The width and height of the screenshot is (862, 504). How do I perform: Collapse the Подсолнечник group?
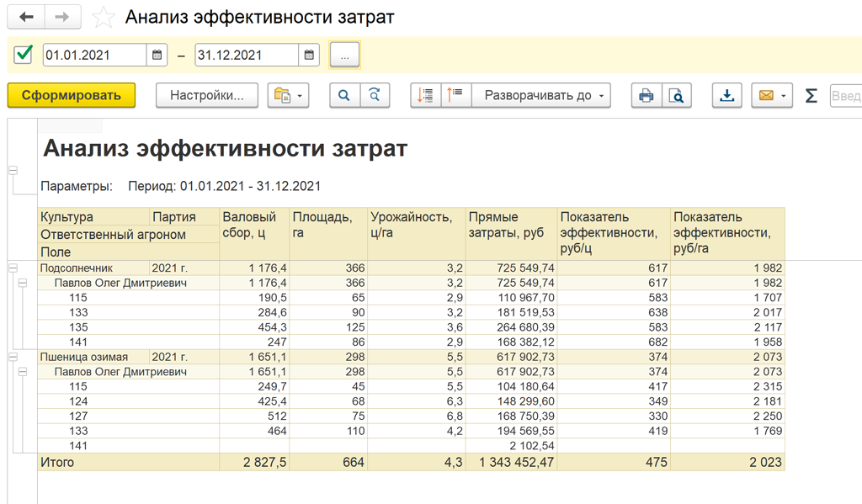tap(13, 268)
